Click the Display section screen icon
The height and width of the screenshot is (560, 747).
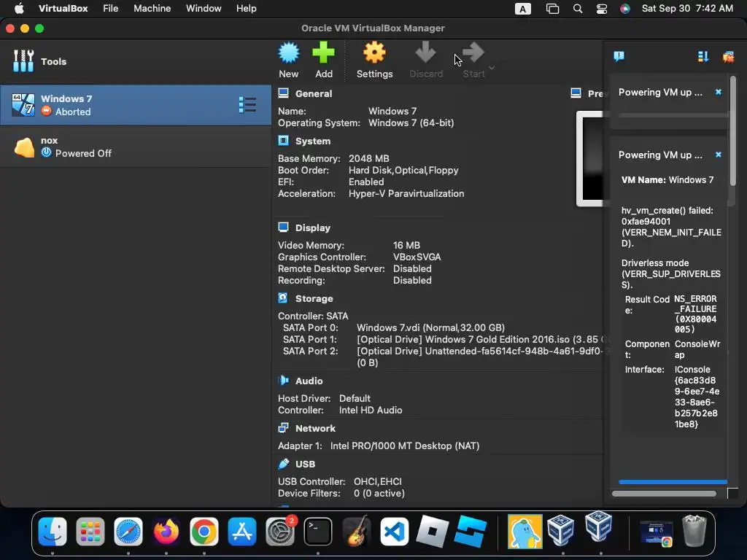pos(284,227)
